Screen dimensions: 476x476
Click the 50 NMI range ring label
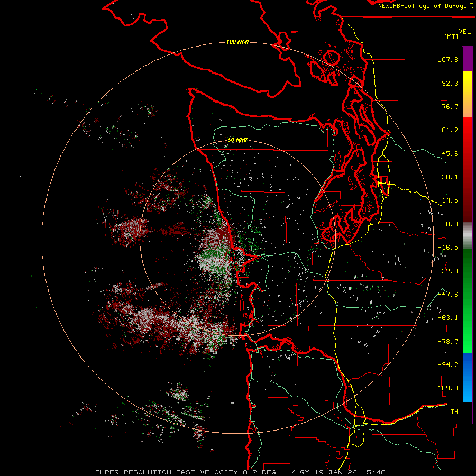(237, 140)
